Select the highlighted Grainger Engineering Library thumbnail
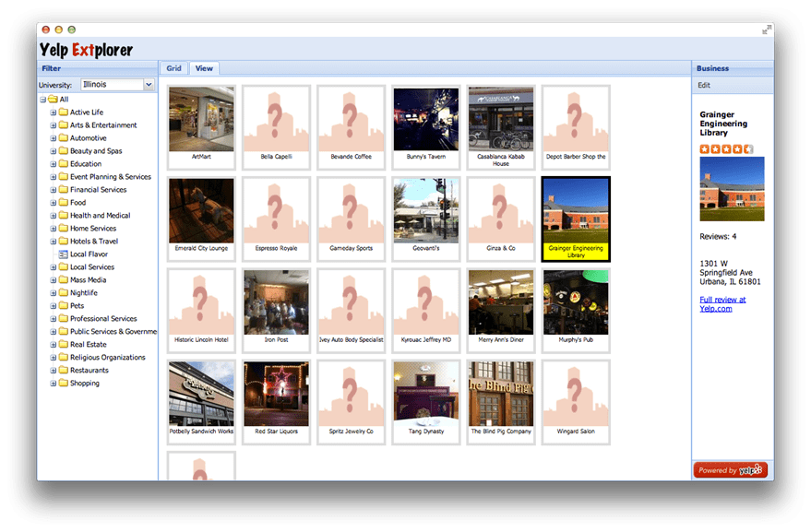This screenshot has height=532, width=811. 576,219
